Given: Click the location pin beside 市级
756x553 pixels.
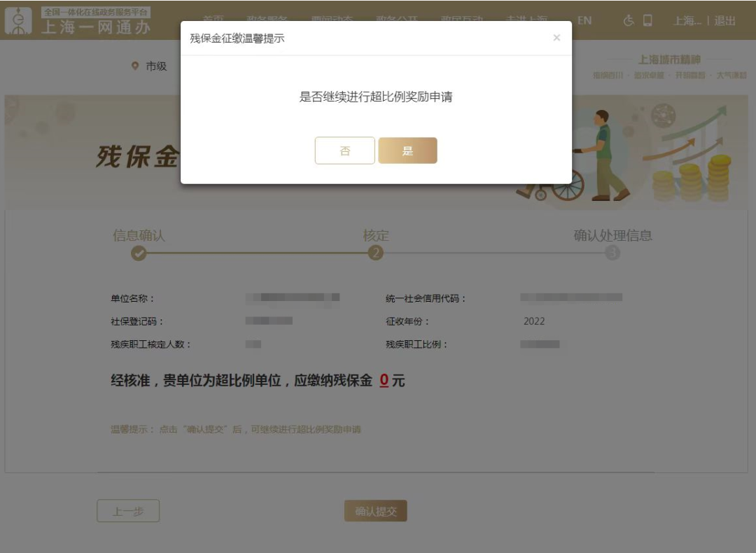Looking at the screenshot, I should click(135, 66).
